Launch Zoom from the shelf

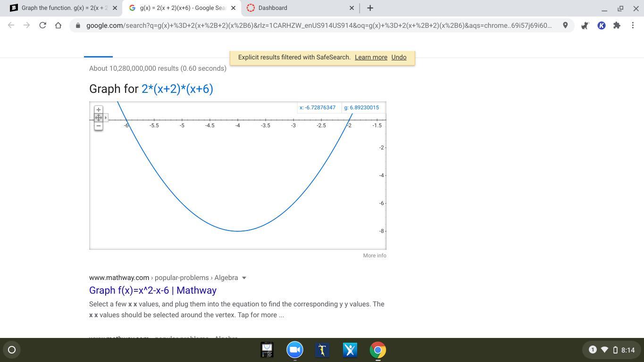(295, 350)
